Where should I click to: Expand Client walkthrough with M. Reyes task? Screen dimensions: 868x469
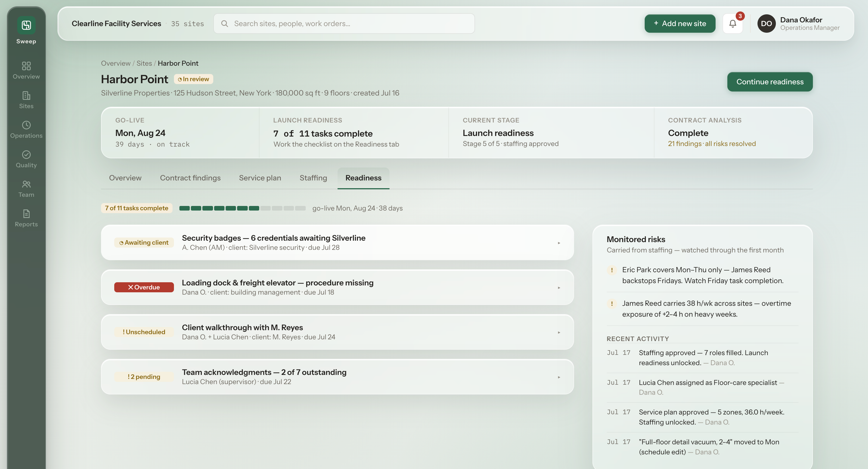pyautogui.click(x=559, y=332)
